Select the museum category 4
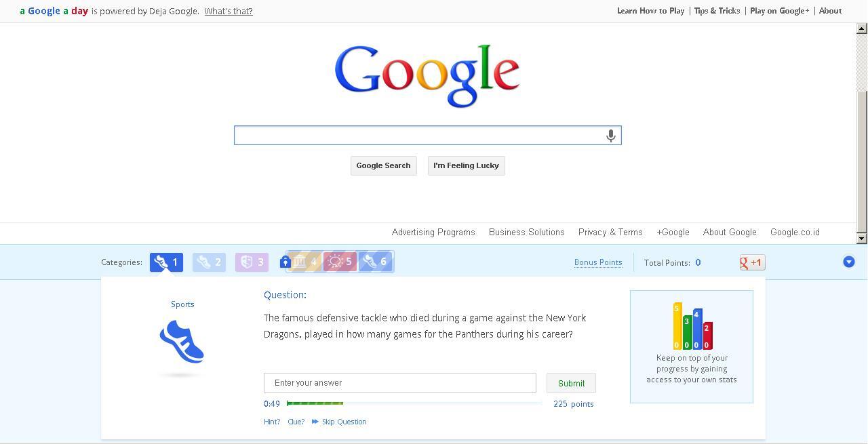Image resolution: width=868 pixels, height=444 pixels. click(x=304, y=262)
